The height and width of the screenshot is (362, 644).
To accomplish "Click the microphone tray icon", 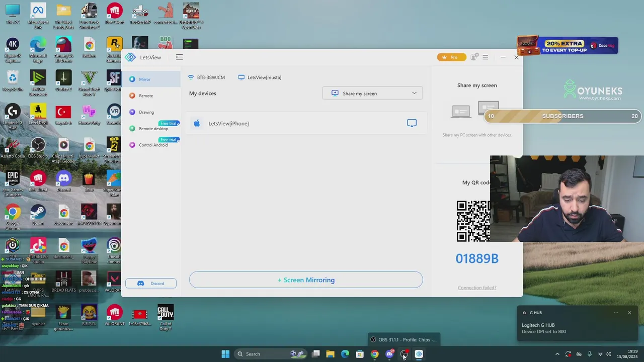I will pos(590,354).
